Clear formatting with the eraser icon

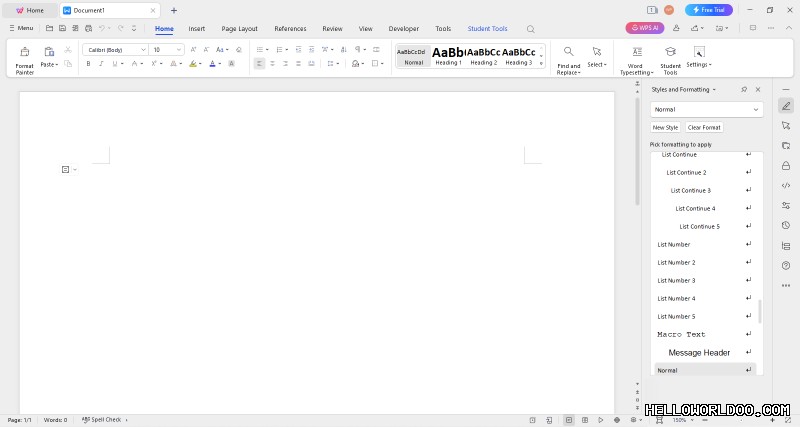pyautogui.click(x=239, y=49)
